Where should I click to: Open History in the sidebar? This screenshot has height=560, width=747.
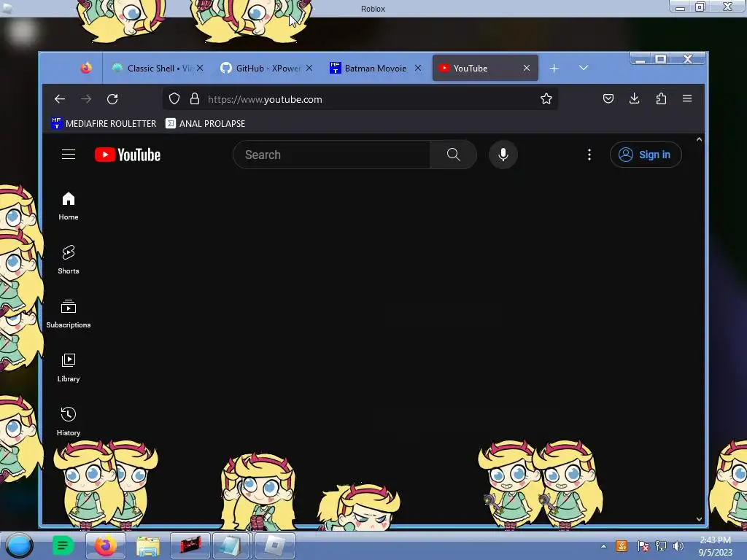(68, 421)
